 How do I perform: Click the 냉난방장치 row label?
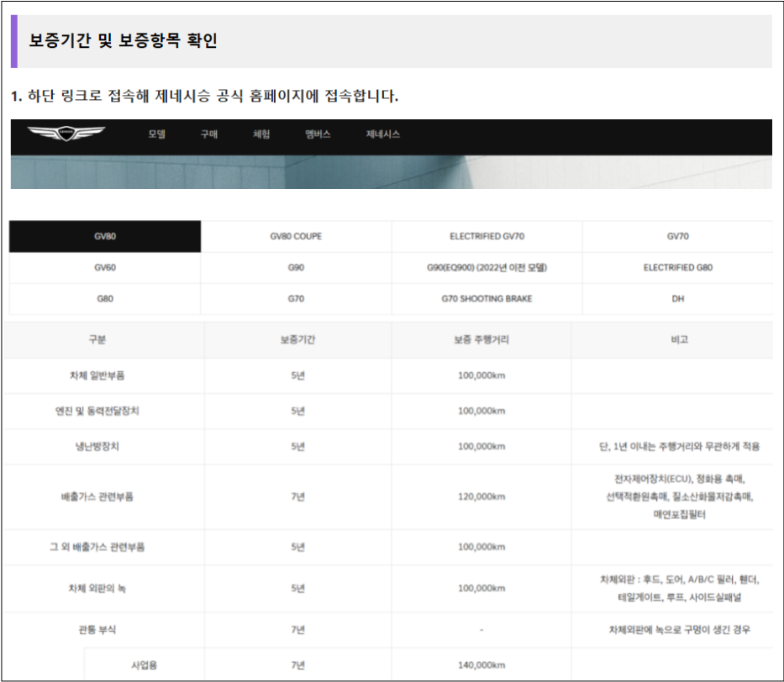(97, 447)
